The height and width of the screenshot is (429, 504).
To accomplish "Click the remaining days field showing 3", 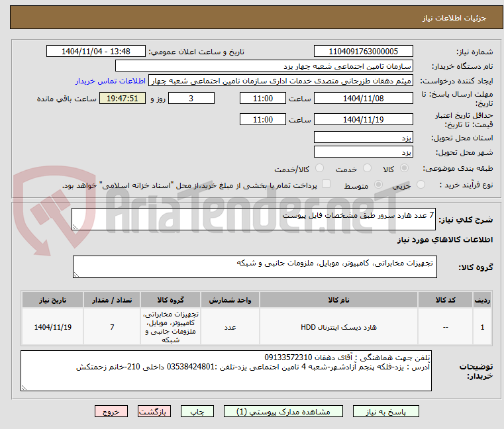I will [x=191, y=99].
